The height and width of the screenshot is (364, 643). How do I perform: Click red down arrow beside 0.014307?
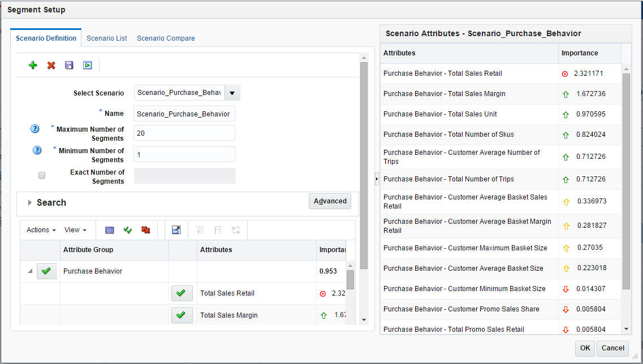click(566, 289)
